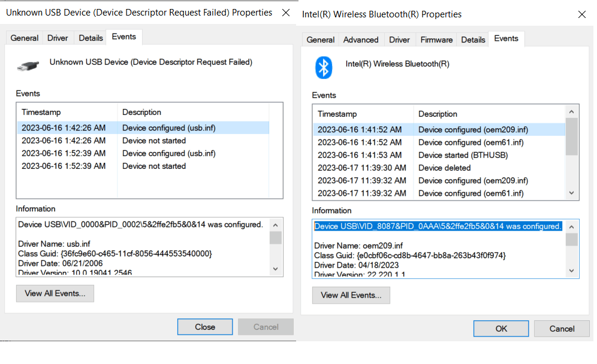Screen dimensions: 597x364
Task: Click Timestamp column header in USB events list
Action: click(67, 112)
